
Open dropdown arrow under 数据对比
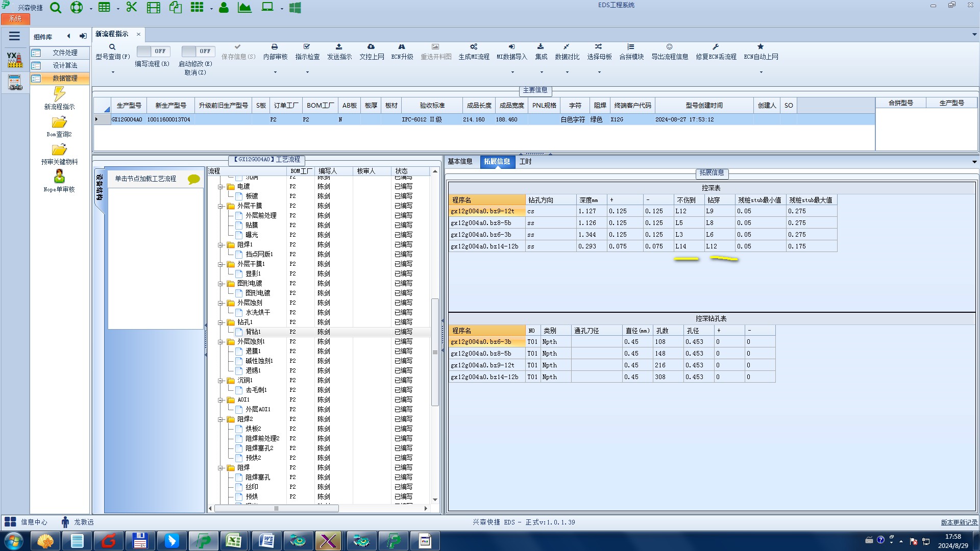click(x=567, y=72)
